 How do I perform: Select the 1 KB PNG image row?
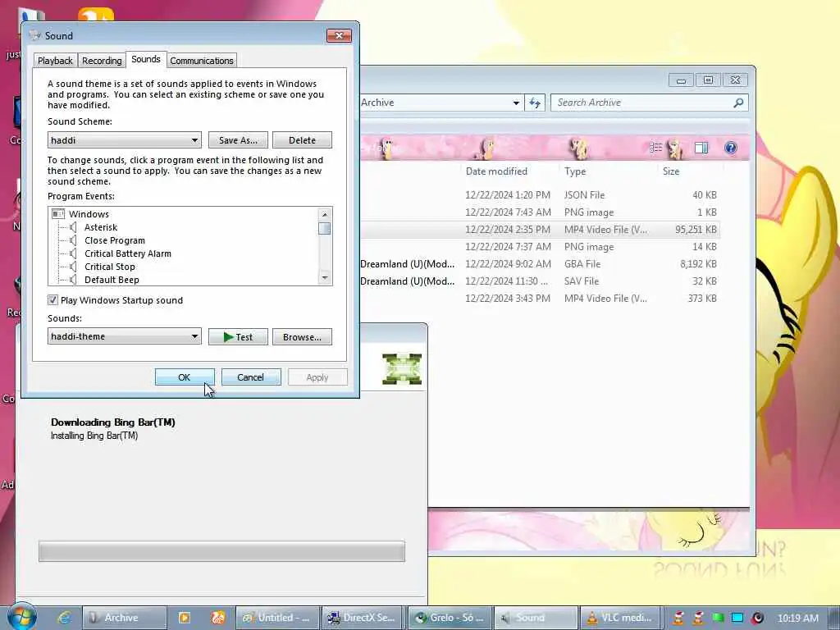[x=539, y=212]
